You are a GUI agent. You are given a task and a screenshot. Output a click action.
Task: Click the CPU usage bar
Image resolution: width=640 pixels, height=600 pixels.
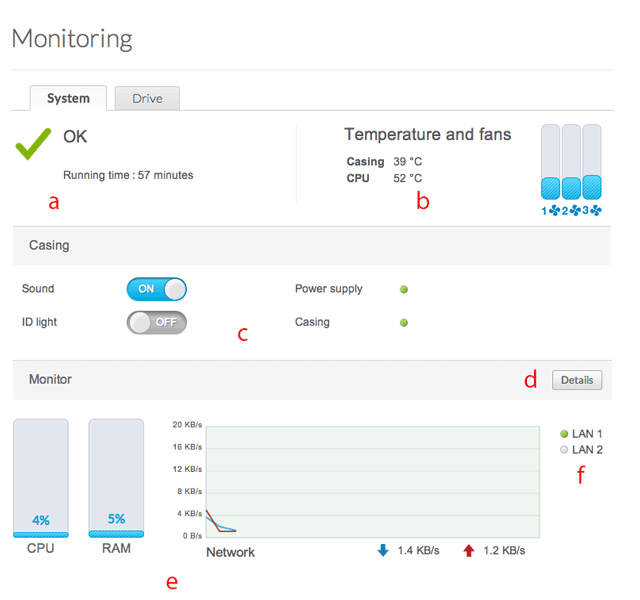pos(41,478)
